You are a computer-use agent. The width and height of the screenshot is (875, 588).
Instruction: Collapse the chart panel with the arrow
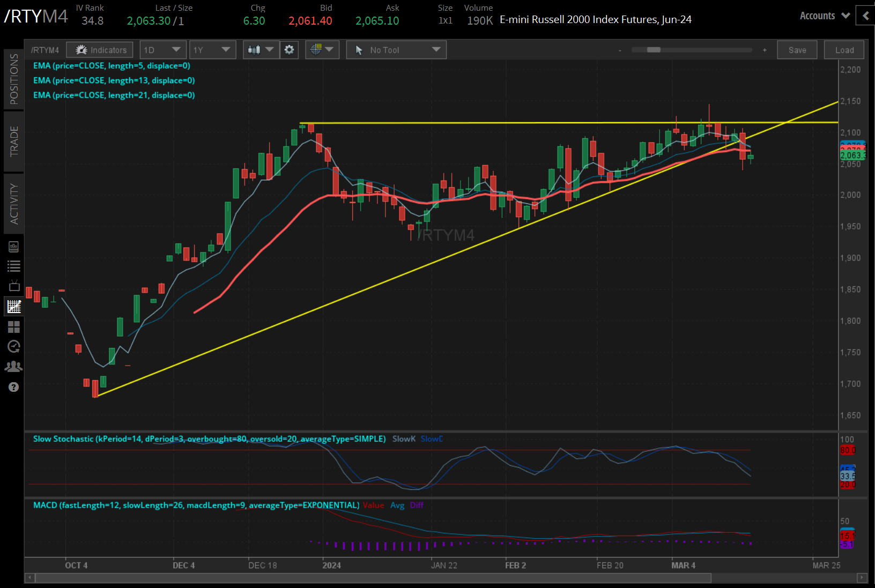(x=865, y=16)
